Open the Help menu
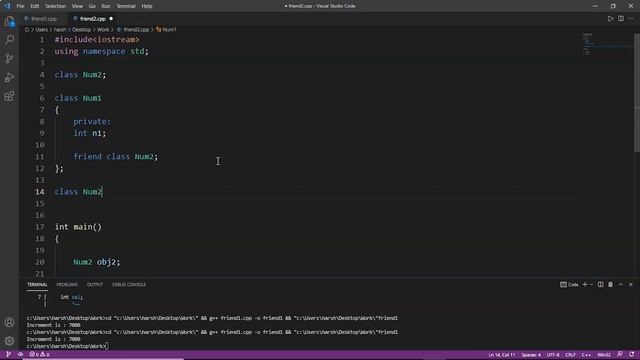Viewport: 640px width, 360px height. tap(147, 6)
